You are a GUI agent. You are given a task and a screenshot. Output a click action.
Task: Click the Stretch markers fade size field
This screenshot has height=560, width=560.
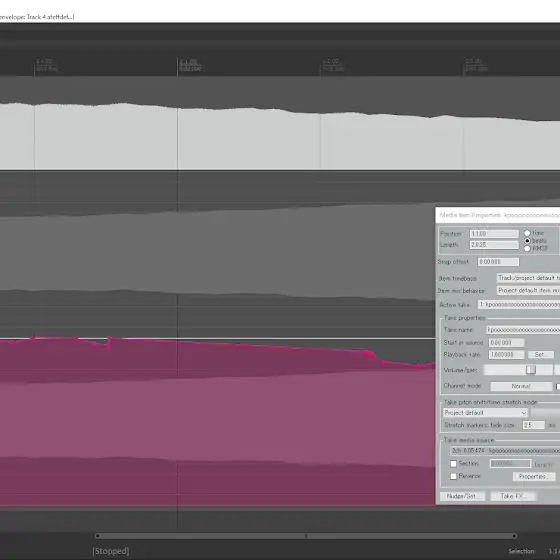tap(534, 425)
